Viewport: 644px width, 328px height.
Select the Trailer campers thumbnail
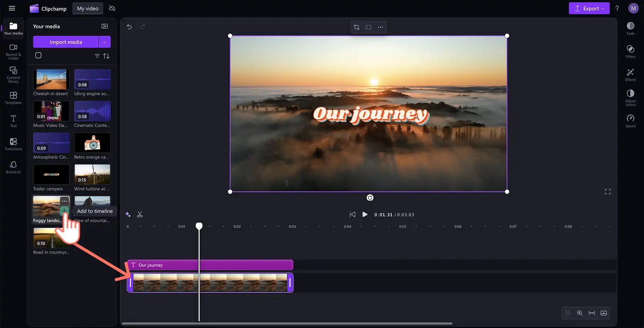51,174
